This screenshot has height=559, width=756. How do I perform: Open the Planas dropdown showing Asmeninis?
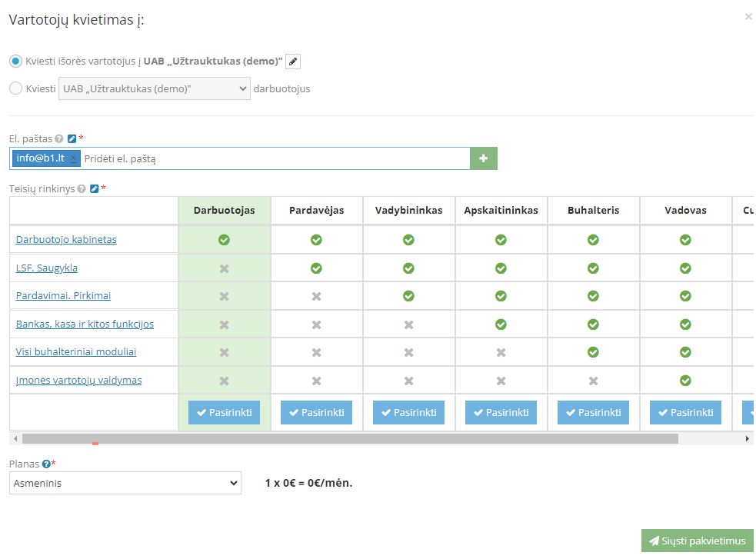[x=125, y=483]
